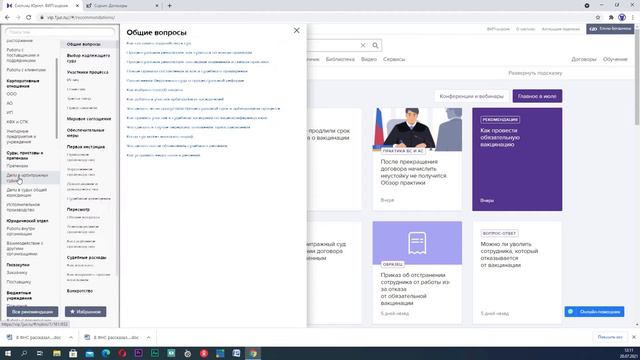Image resolution: width=640 pixels, height=360 pixels.
Task: Bookmark this page with the star icon
Action: coord(598,18)
